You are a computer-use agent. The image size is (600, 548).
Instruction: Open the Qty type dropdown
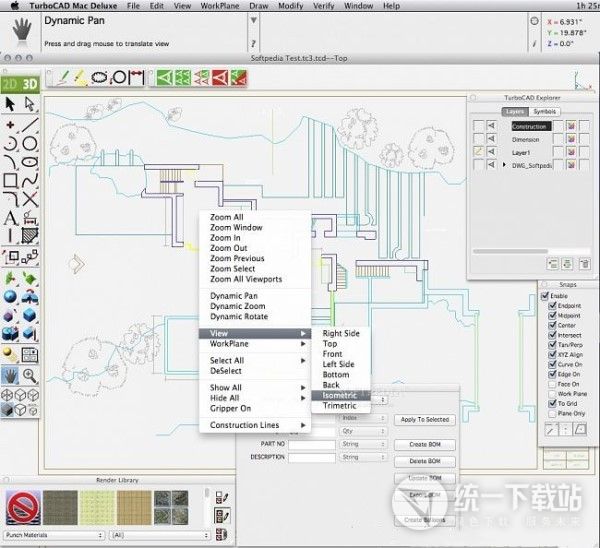point(363,431)
